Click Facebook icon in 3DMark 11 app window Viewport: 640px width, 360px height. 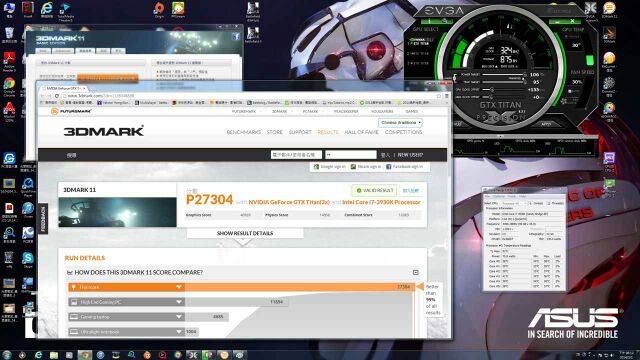(236, 37)
